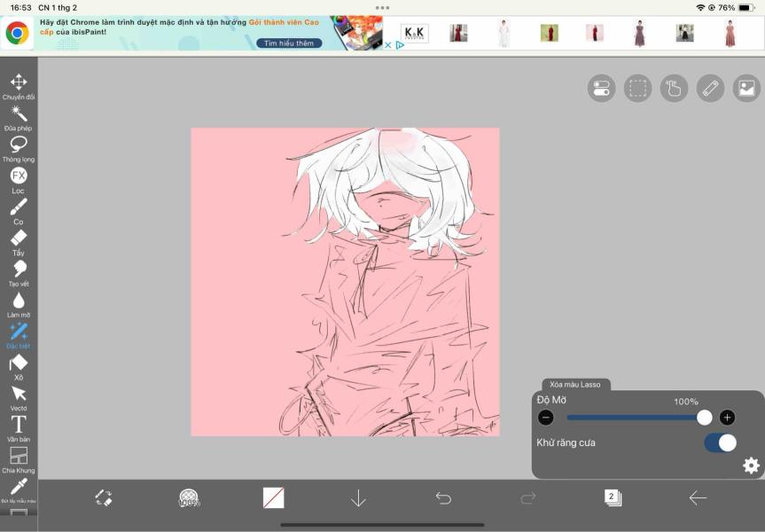Select the Văn bản text tool
This screenshot has width=765, height=532.
click(19, 425)
